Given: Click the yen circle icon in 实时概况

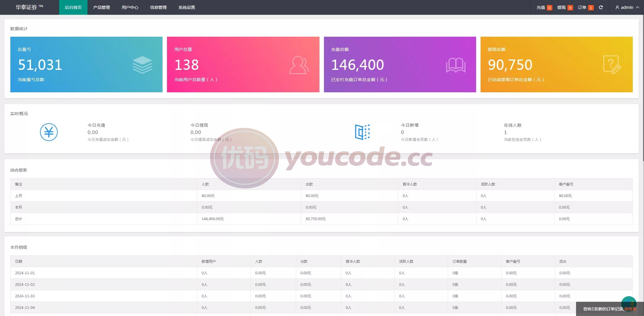Looking at the screenshot, I should pos(49,132).
